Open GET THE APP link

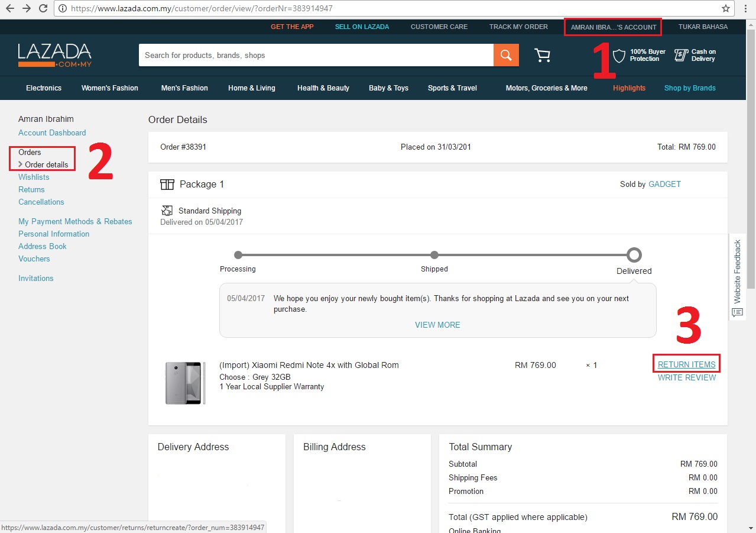[x=292, y=27]
